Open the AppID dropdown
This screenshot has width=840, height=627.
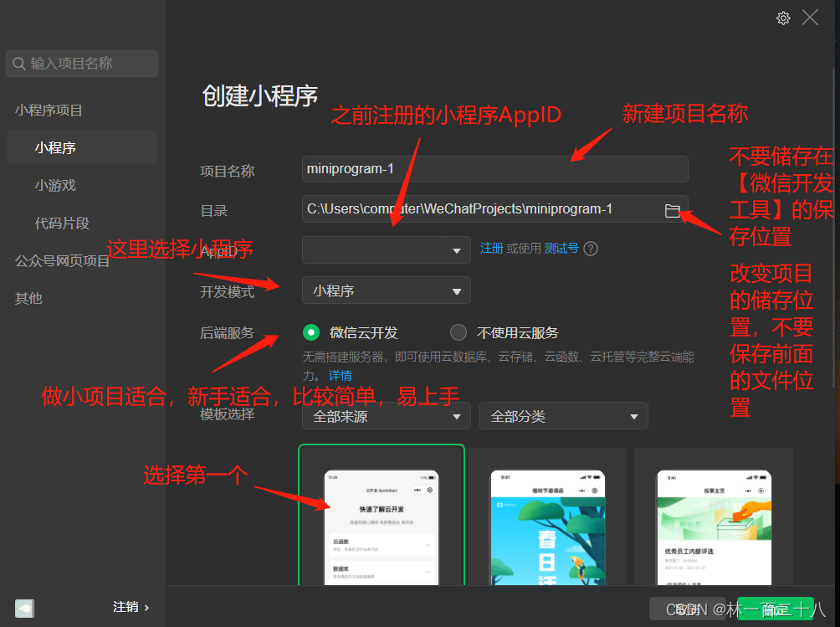pyautogui.click(x=386, y=249)
